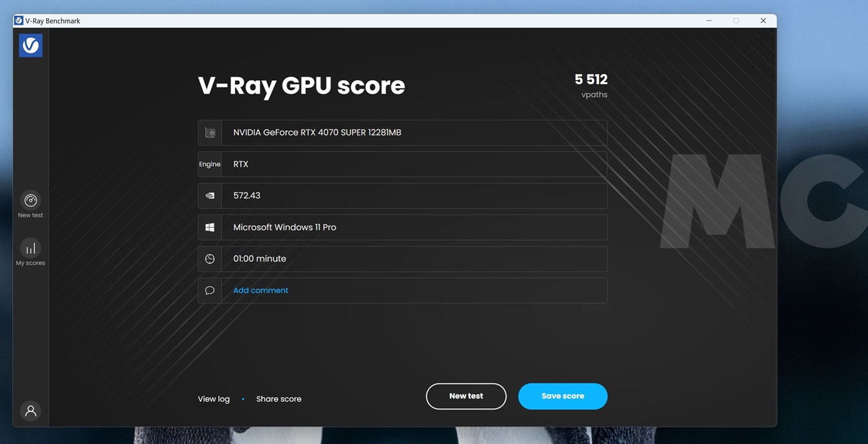The image size is (868, 444).
Task: Click the Engine RTX row
Action: tap(413, 164)
